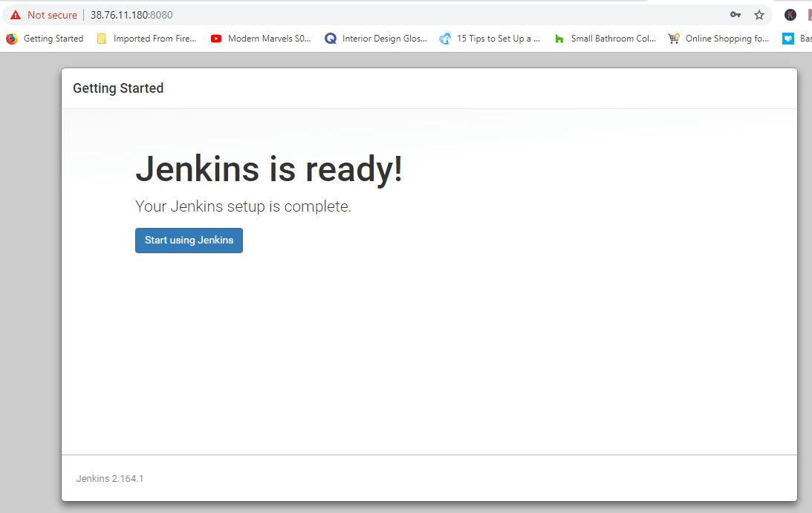Click the Not secure label text

click(52, 15)
